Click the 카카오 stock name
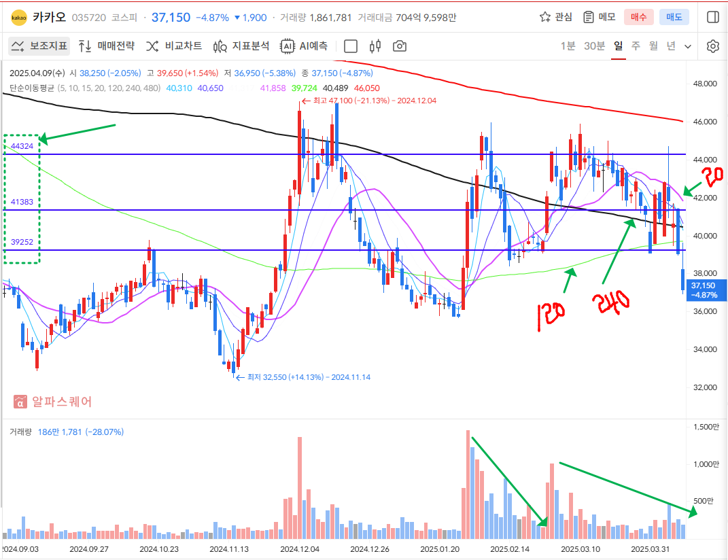 49,18
